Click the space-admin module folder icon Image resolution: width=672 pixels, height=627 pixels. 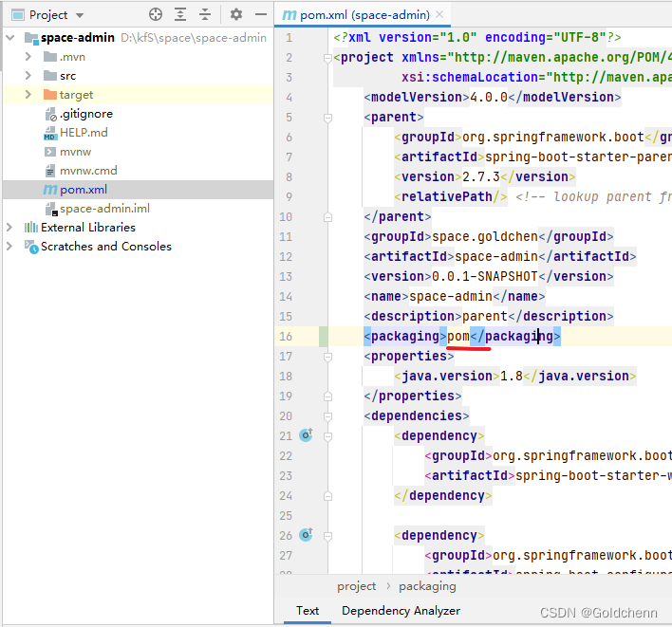[31, 38]
